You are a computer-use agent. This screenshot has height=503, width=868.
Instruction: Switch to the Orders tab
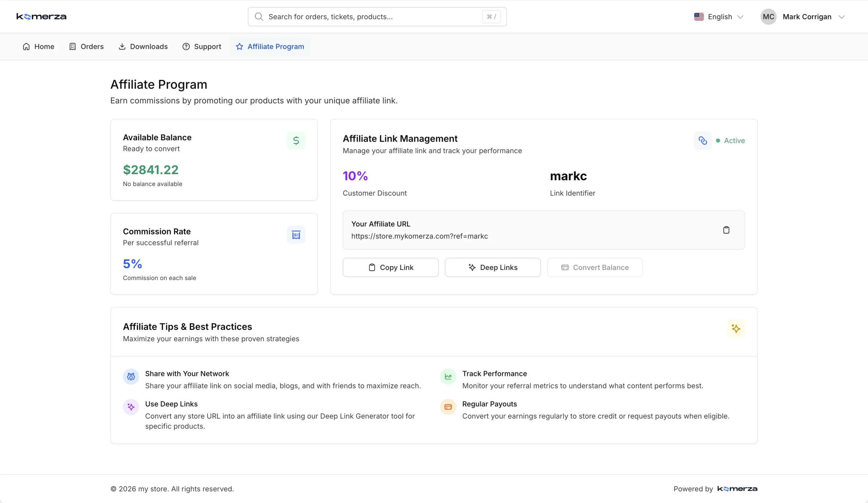86,46
